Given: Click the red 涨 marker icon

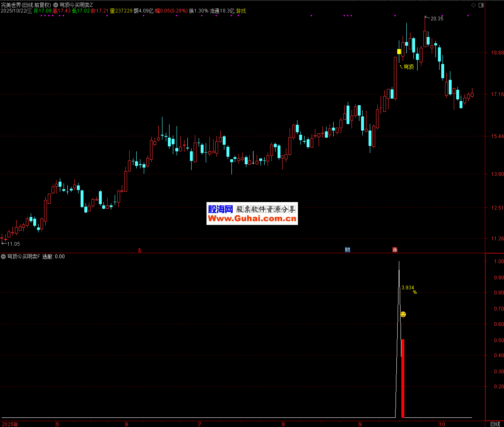Looking at the screenshot, I should tap(395, 250).
